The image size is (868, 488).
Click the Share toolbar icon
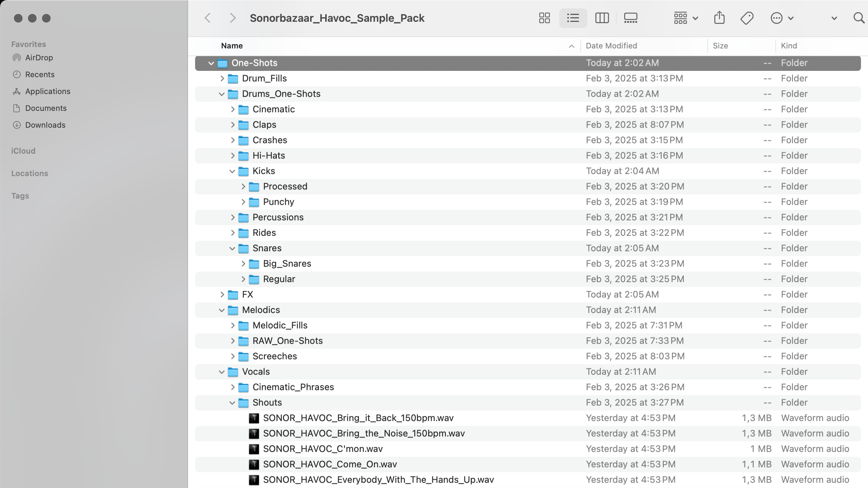coord(719,18)
